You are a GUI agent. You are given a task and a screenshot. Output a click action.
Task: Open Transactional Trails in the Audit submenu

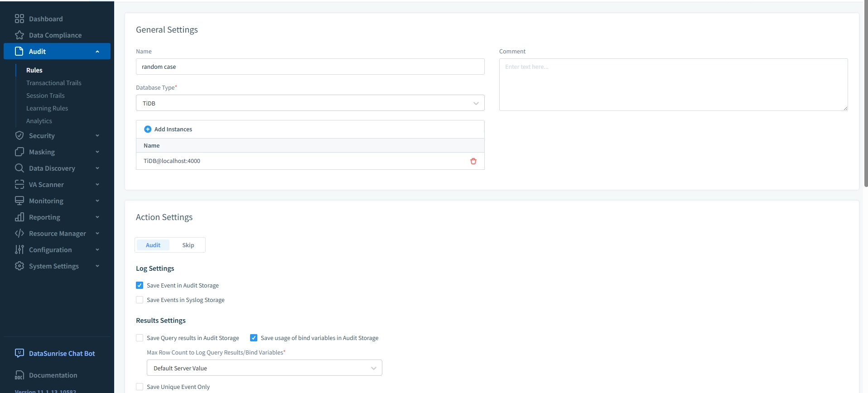54,83
